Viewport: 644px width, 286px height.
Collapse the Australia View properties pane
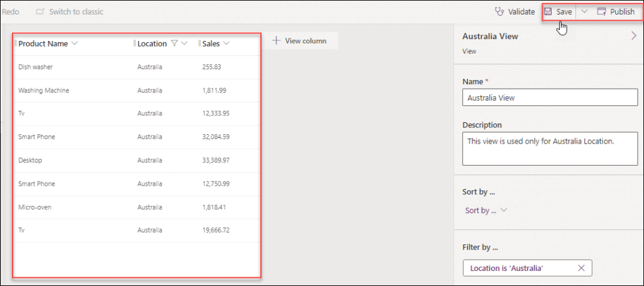click(x=633, y=36)
